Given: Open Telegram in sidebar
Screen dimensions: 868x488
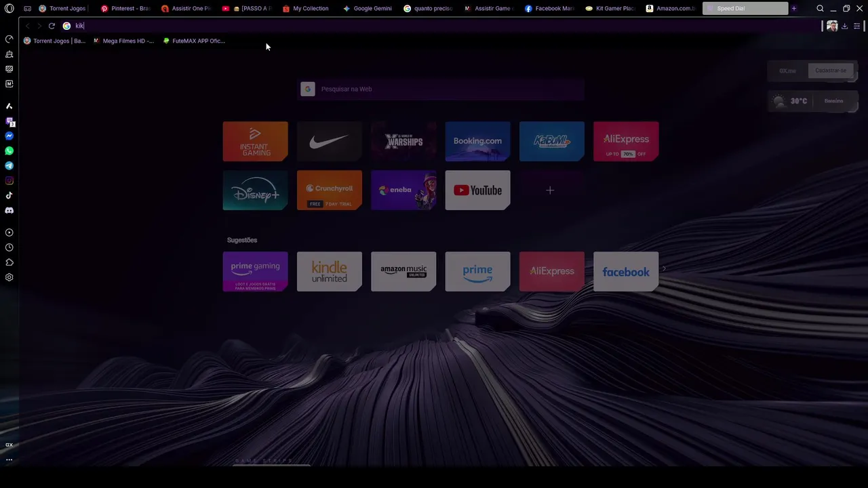Looking at the screenshot, I should point(9,166).
